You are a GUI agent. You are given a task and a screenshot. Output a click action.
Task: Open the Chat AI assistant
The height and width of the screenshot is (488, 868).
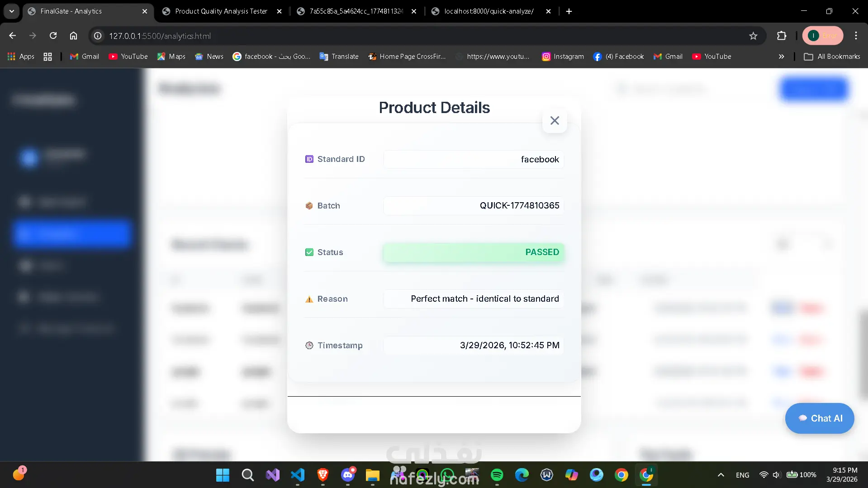pos(820,418)
